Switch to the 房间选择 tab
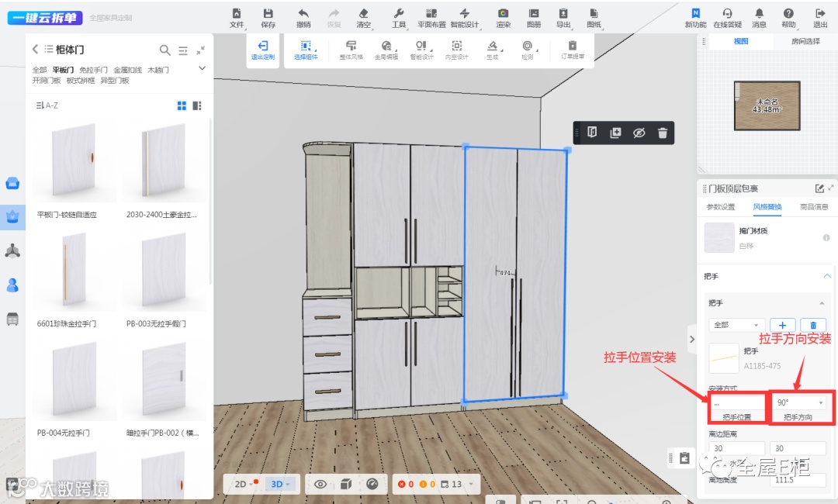838x504 pixels. (805, 41)
